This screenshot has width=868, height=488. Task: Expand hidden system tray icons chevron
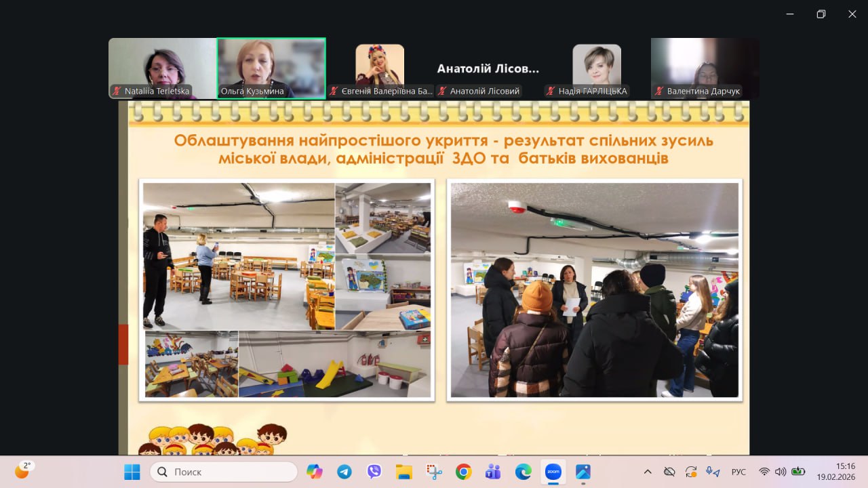(648, 472)
